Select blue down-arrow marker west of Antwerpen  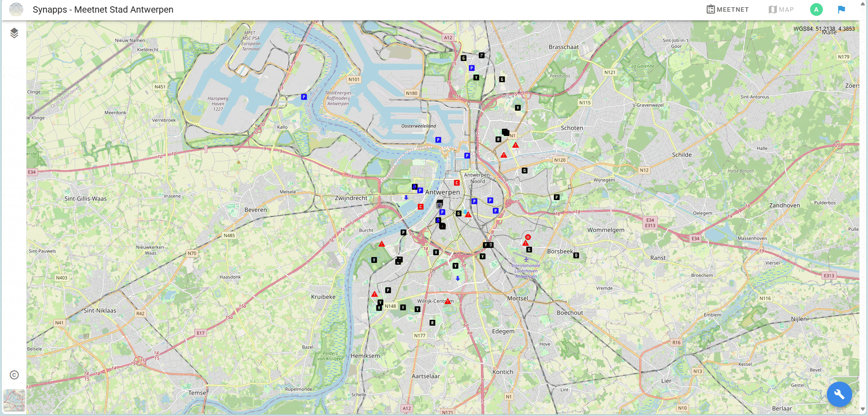[406, 197]
